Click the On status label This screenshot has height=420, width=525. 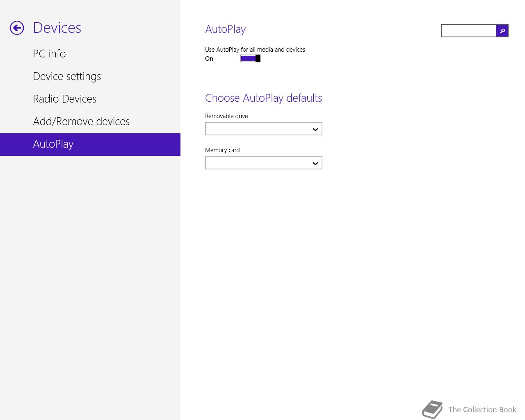tap(209, 59)
